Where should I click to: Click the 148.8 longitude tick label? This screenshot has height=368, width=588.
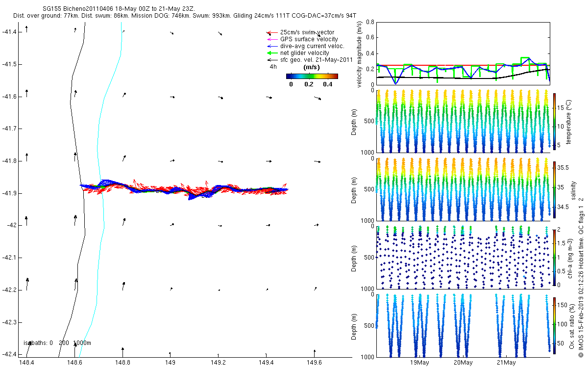122,363
